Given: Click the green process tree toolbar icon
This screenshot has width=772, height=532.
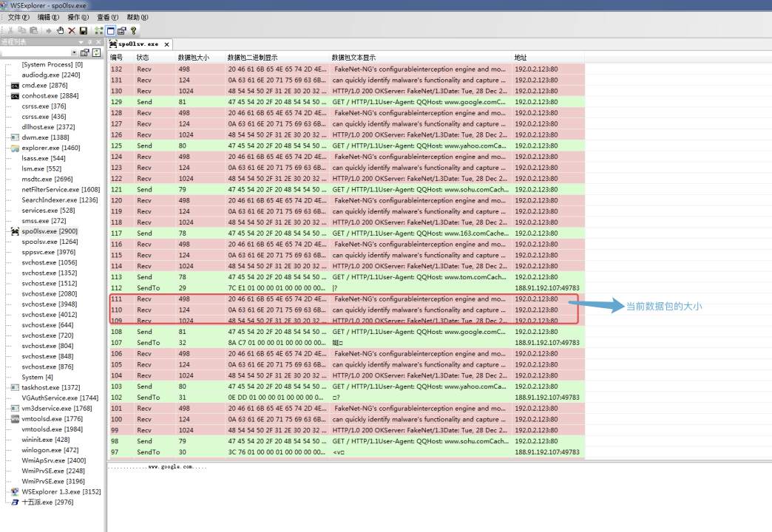Looking at the screenshot, I should point(98,30).
